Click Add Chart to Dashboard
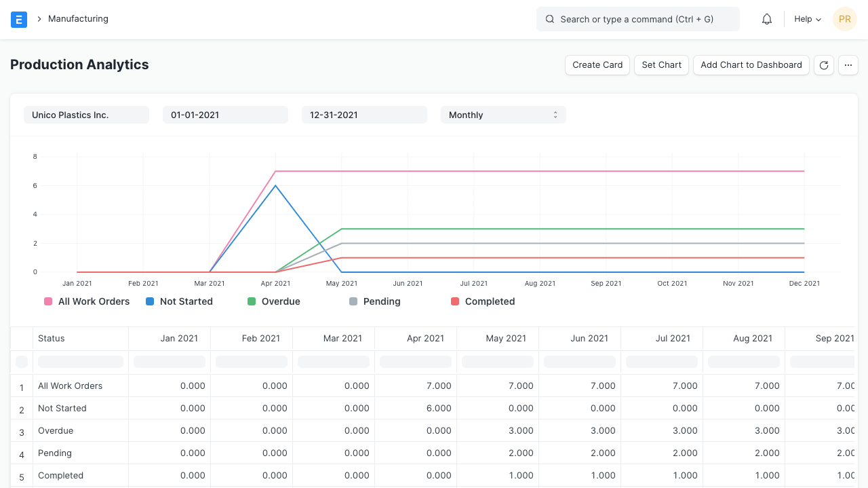 tap(751, 64)
